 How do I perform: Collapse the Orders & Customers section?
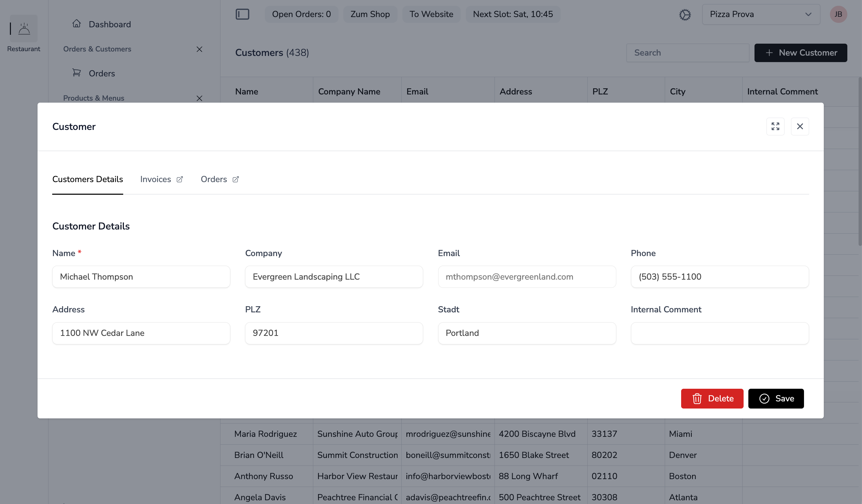point(200,49)
